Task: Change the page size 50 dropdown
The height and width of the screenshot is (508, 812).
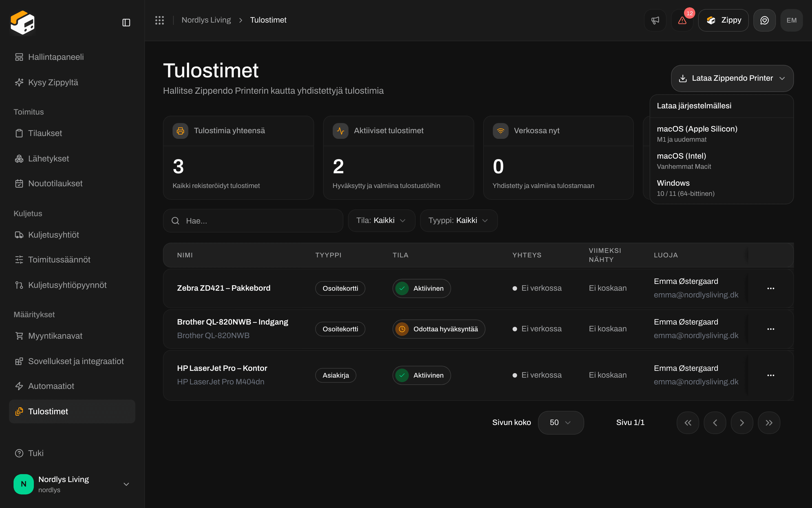Action: point(561,423)
